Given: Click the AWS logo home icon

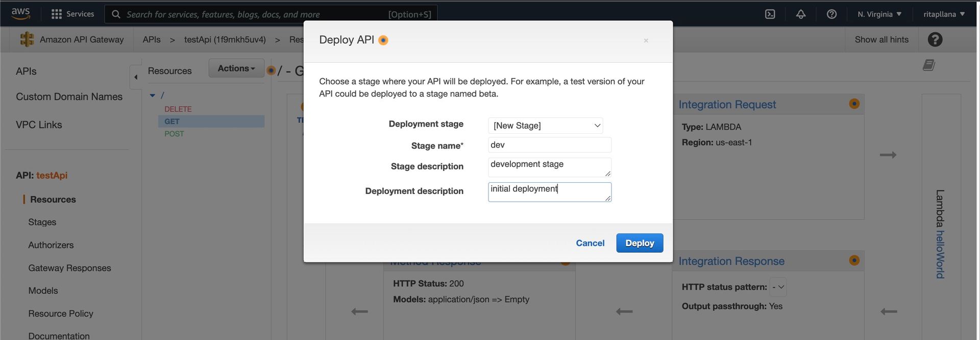Looking at the screenshot, I should pos(20,14).
